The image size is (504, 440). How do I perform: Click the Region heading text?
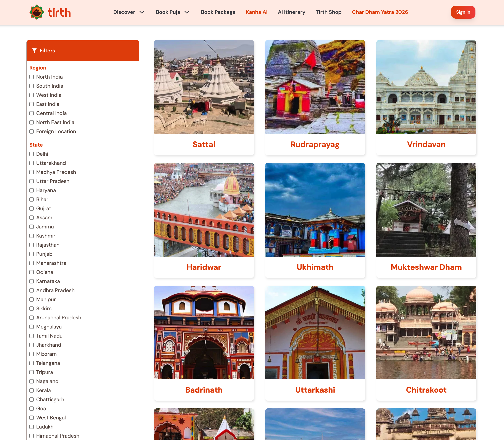[38, 68]
